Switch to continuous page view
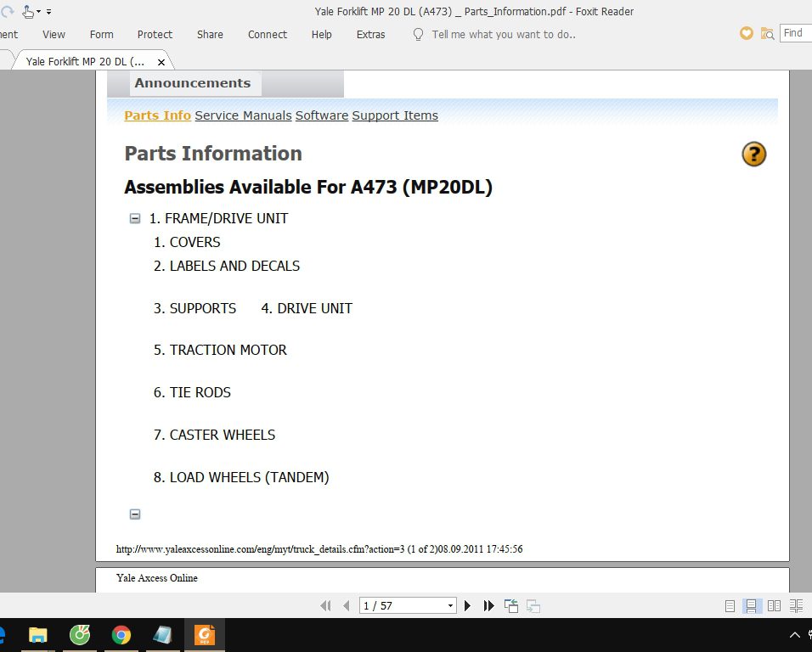 coord(752,606)
